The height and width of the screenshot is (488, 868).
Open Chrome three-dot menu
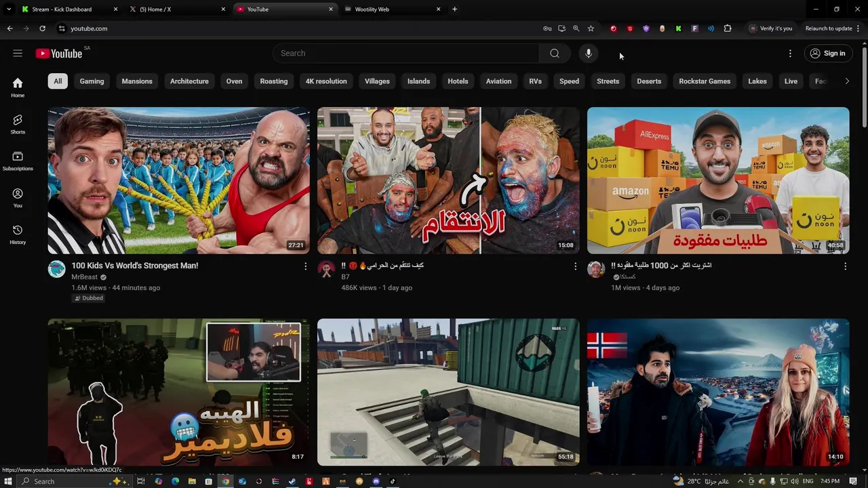[859, 28]
